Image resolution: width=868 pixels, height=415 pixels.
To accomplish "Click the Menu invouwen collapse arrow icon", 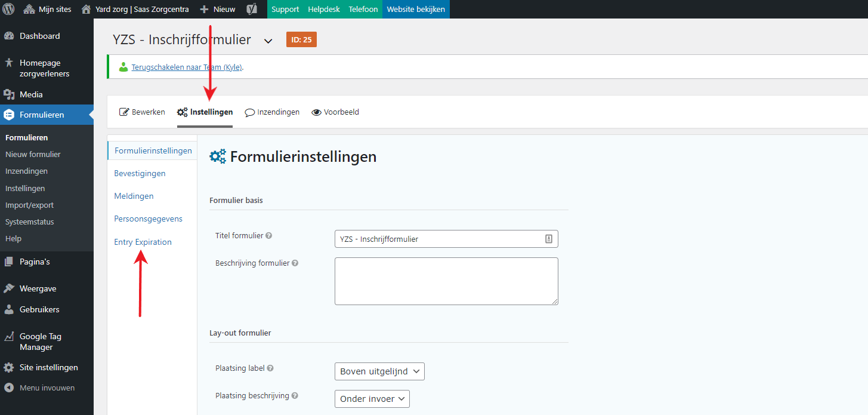I will pos(9,388).
